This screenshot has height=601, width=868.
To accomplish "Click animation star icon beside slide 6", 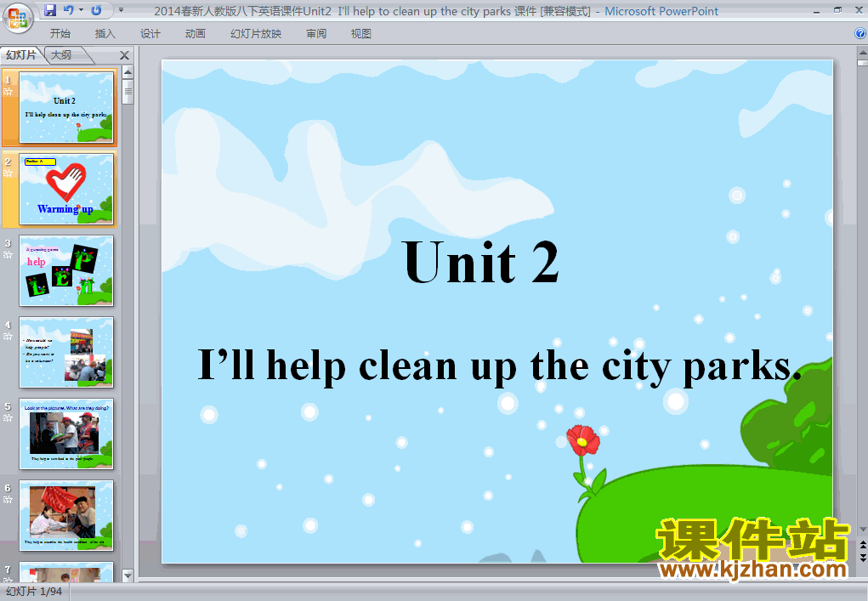I will [x=8, y=500].
